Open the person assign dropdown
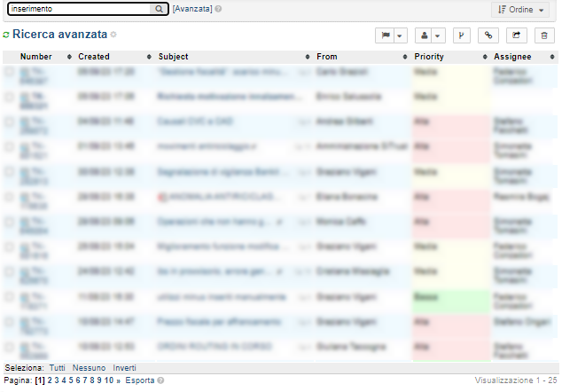The height and width of the screenshot is (392, 562). pyautogui.click(x=429, y=35)
